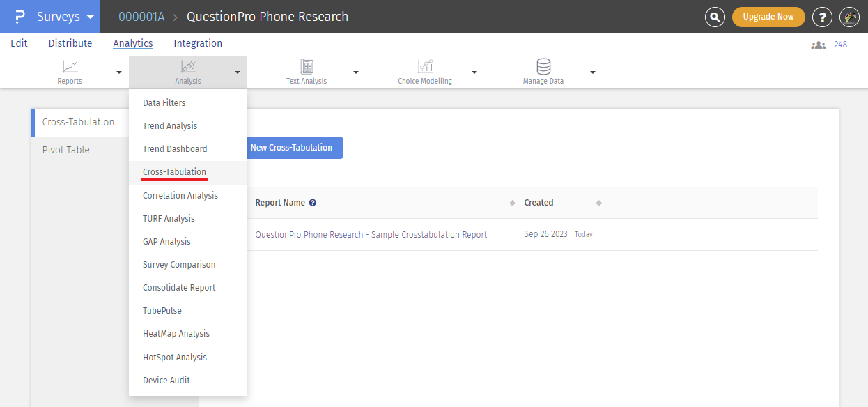Expand the Choice Modelling dropdown arrow
868x407 pixels.
474,72
